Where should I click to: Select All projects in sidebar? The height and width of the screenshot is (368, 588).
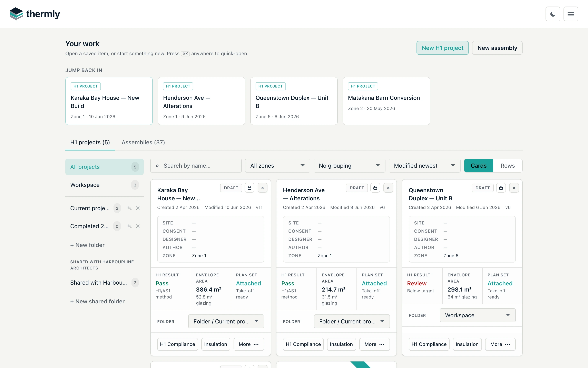coord(105,167)
